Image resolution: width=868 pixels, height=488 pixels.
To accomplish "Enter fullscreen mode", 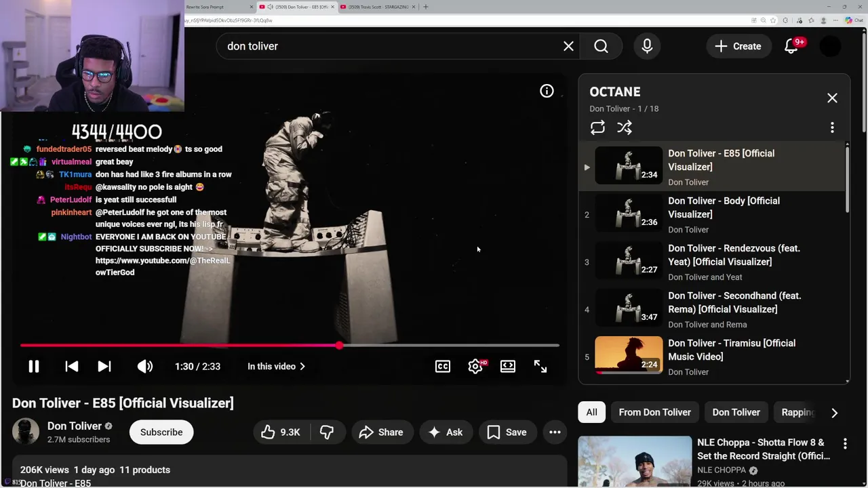I will pyautogui.click(x=540, y=366).
